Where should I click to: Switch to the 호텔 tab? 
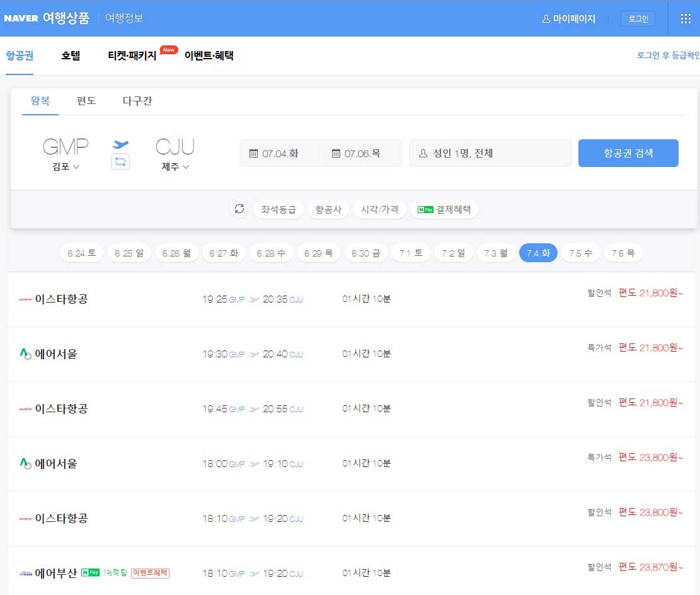click(x=71, y=55)
